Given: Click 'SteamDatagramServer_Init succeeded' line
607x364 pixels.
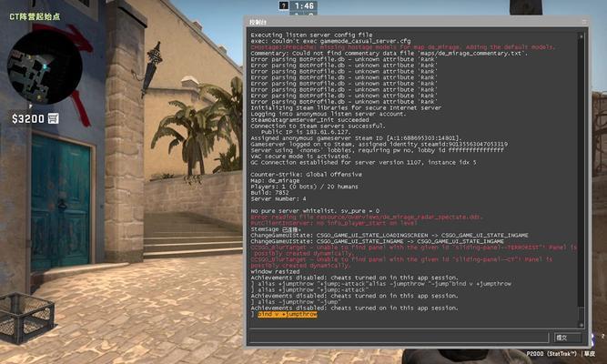Looking at the screenshot, I should 309,119.
